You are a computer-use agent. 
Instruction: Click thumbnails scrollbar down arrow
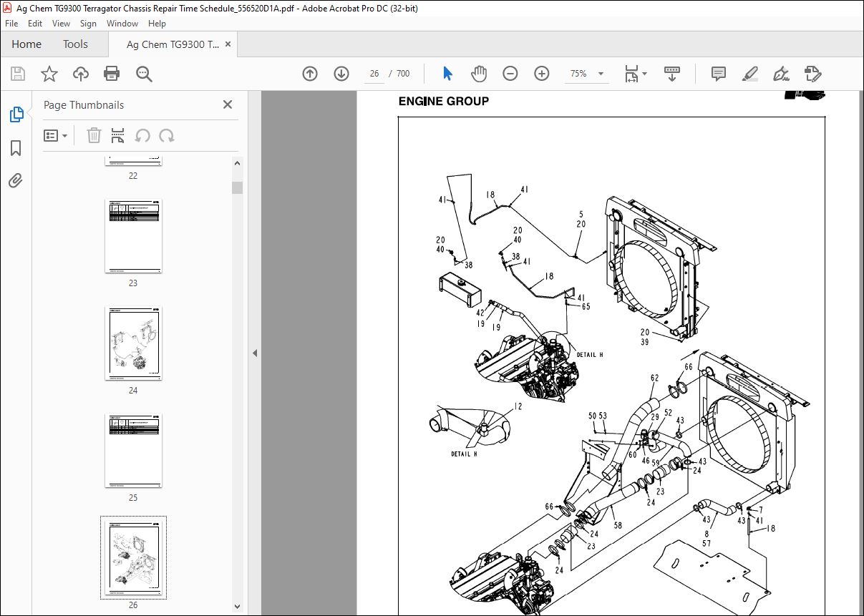pos(237,606)
